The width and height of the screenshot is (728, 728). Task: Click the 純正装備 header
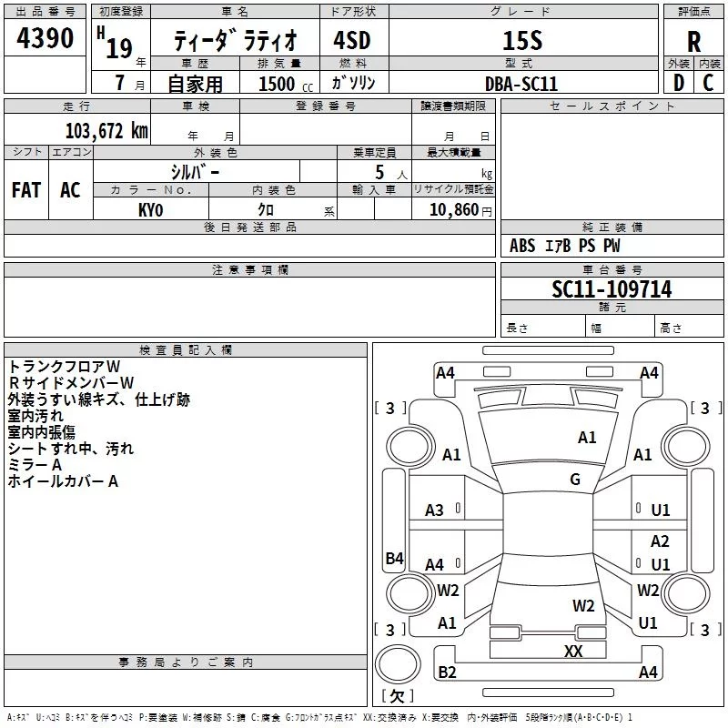612,227
